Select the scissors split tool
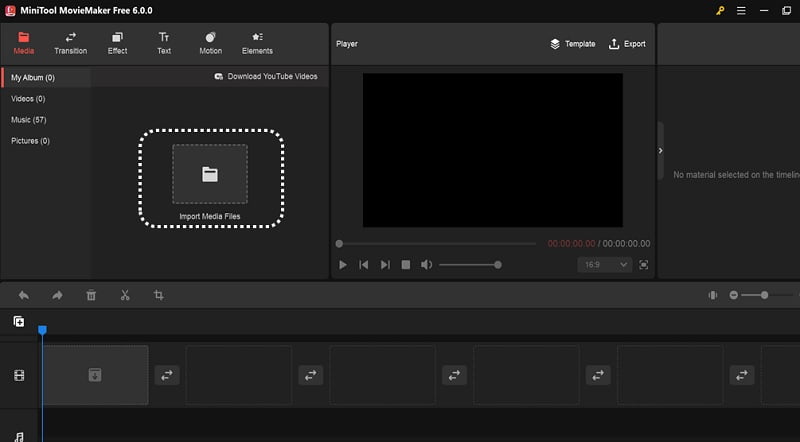This screenshot has width=800, height=442. [125, 295]
